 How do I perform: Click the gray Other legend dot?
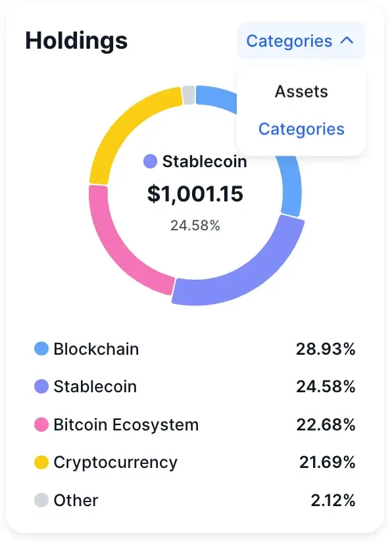point(41,500)
